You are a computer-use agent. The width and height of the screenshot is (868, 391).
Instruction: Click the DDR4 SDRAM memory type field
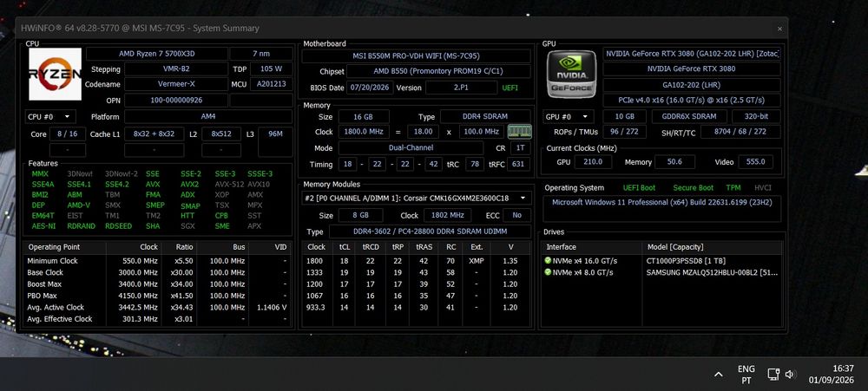(485, 117)
